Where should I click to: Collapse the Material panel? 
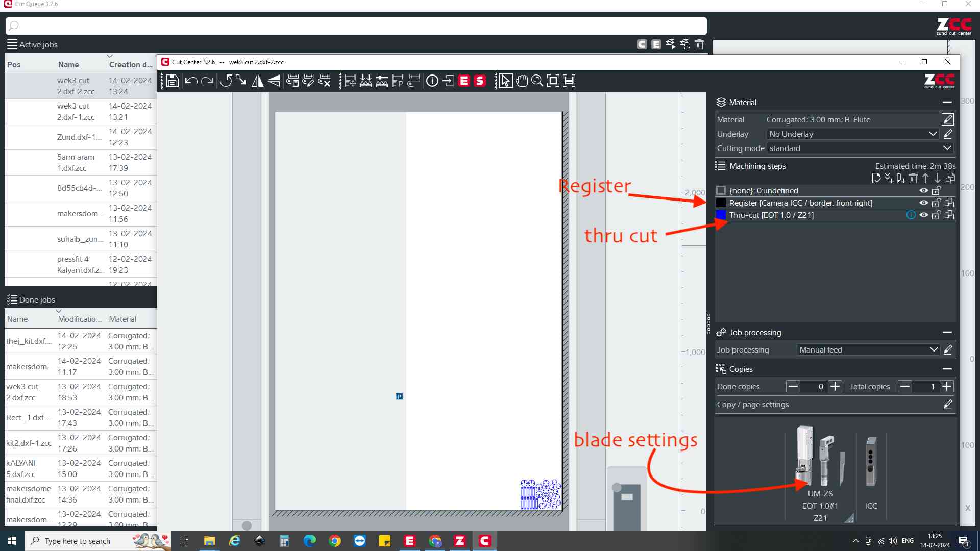[947, 102]
